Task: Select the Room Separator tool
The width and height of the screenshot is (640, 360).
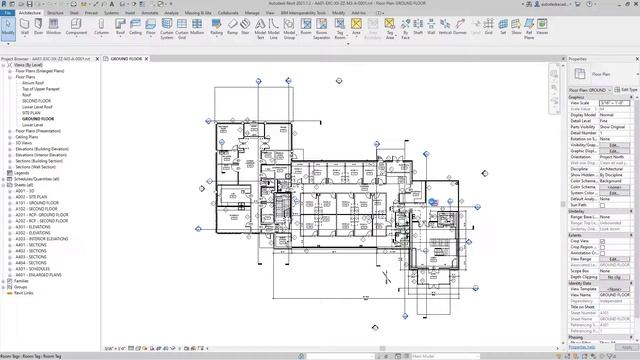Action: point(321,29)
